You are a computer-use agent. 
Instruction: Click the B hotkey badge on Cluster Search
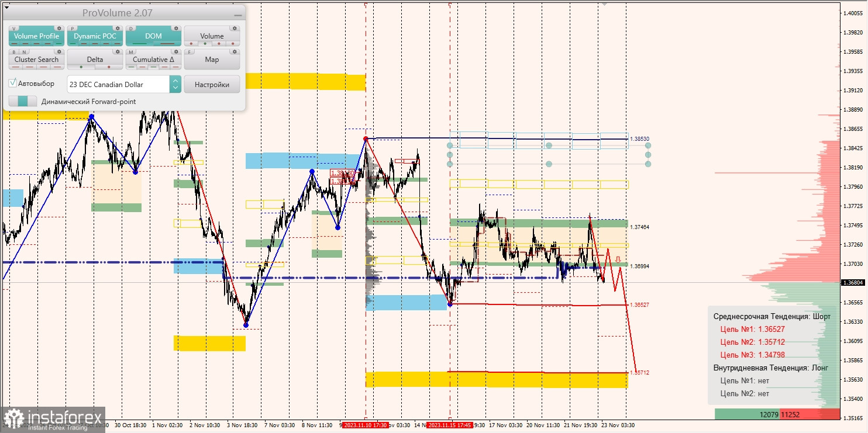pos(14,52)
